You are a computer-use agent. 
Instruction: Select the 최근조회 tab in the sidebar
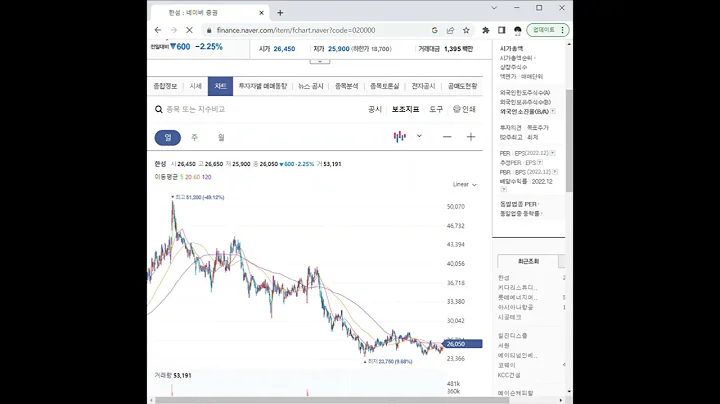click(528, 261)
